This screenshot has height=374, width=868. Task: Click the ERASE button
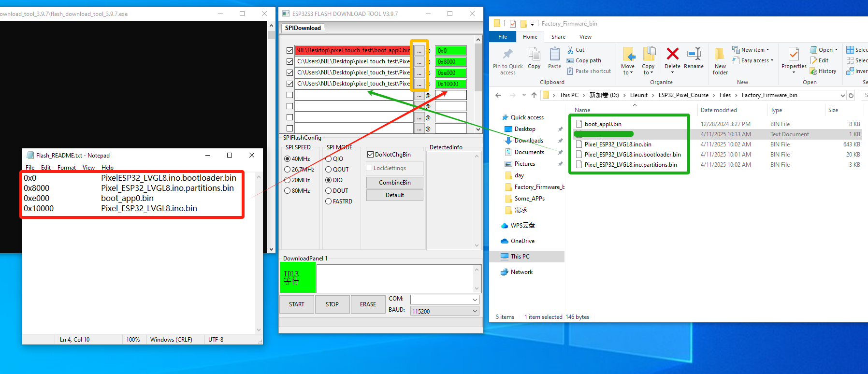368,304
